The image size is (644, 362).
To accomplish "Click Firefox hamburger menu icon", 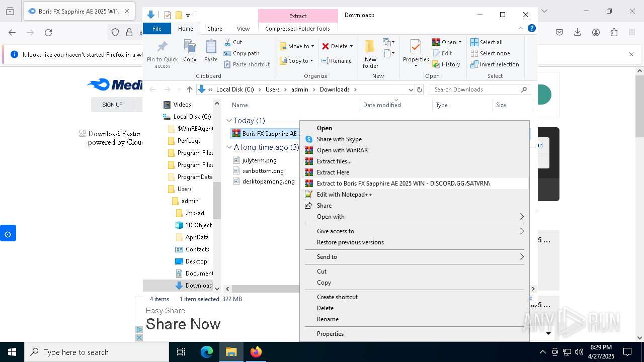I will click(632, 33).
